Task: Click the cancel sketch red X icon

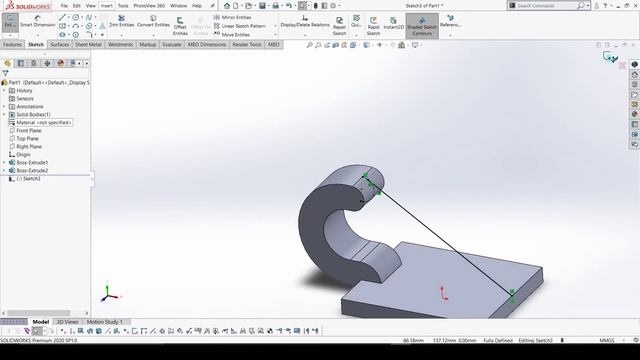Action: [622, 65]
